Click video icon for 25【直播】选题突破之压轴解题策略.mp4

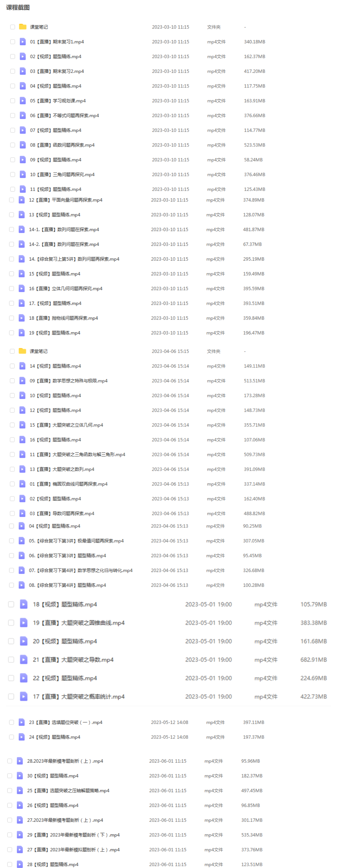tap(20, 790)
